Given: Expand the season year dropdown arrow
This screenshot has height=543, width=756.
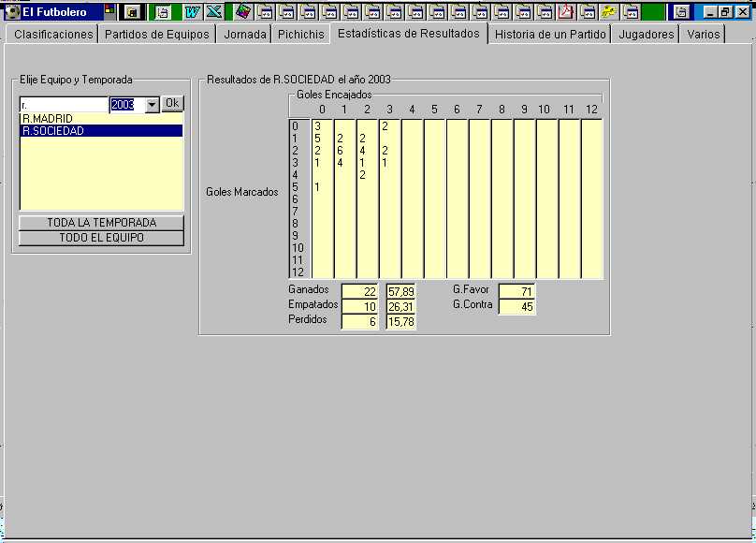Looking at the screenshot, I should (152, 105).
